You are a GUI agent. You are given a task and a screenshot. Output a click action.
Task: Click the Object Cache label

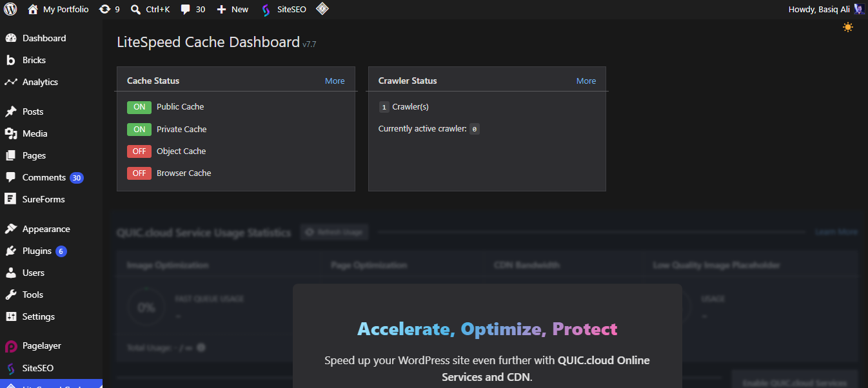pos(181,151)
